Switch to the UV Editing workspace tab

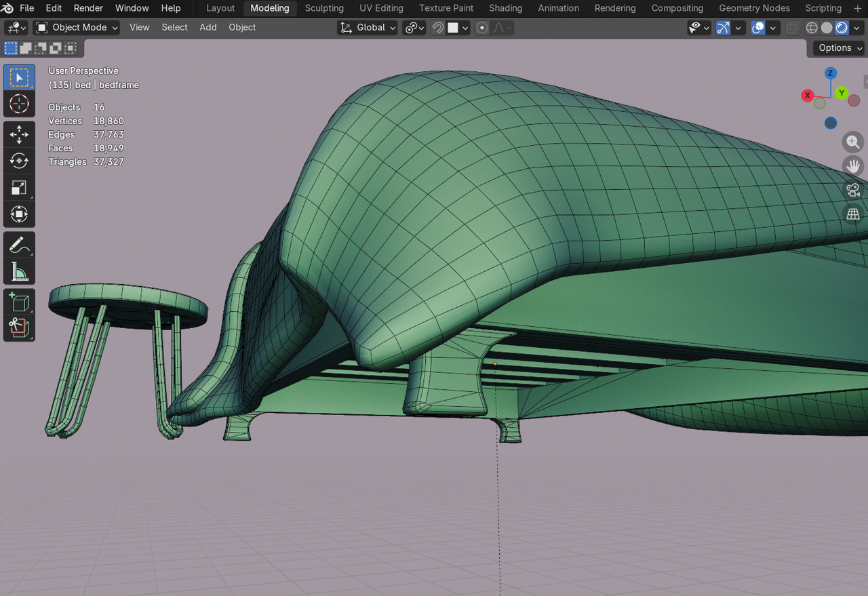(381, 8)
